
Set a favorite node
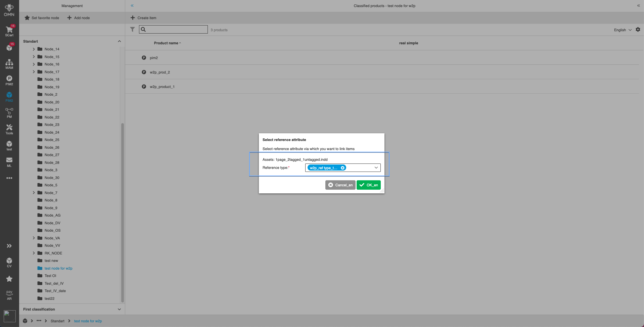(42, 18)
